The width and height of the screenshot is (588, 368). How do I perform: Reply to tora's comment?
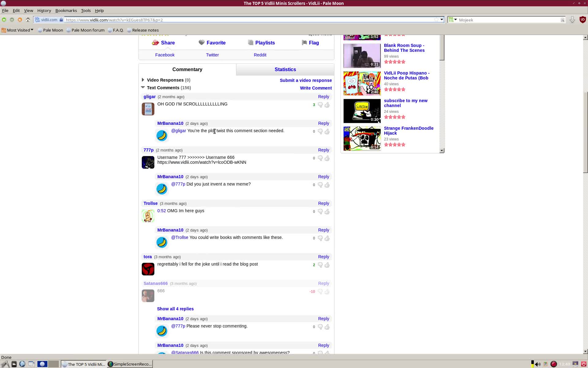pyautogui.click(x=323, y=257)
